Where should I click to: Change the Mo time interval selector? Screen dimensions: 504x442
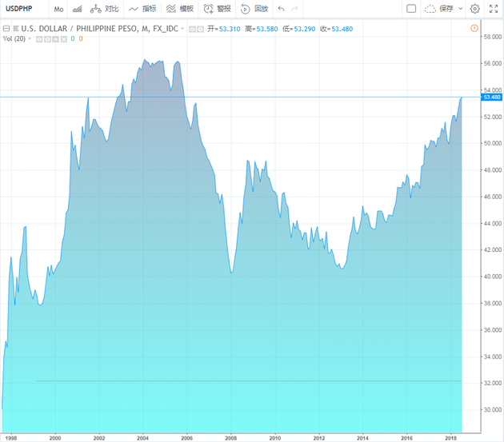point(58,10)
